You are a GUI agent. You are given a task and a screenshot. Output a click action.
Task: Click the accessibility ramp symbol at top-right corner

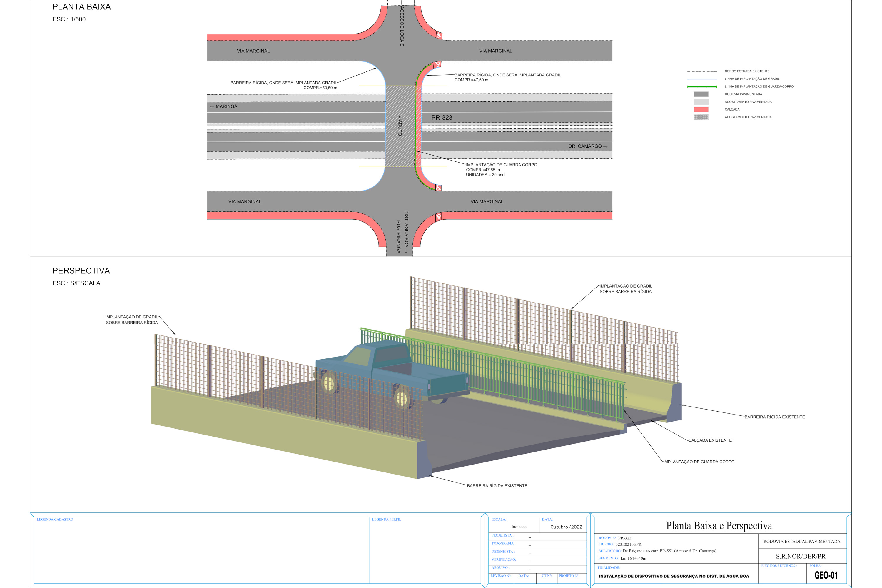pos(438,36)
